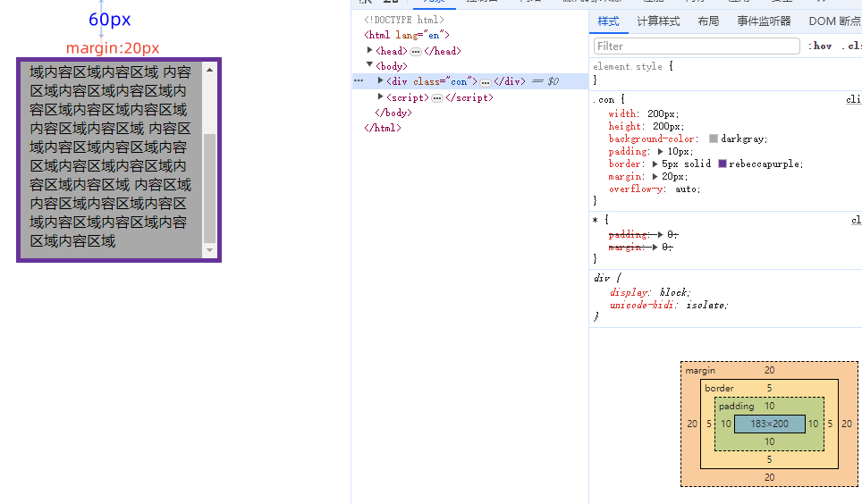Click the ellipsis inside the script tag

437,98
